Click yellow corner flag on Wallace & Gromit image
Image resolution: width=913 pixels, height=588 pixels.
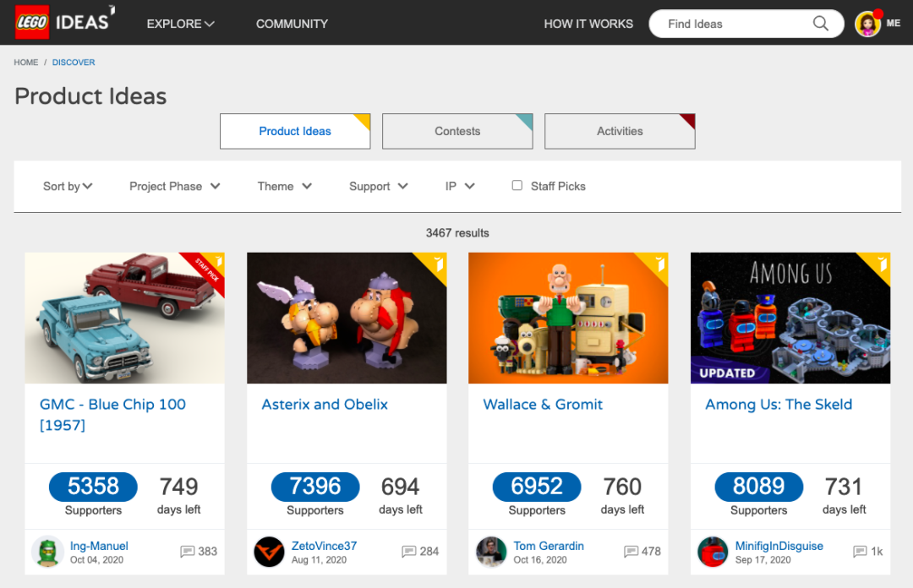click(x=656, y=264)
